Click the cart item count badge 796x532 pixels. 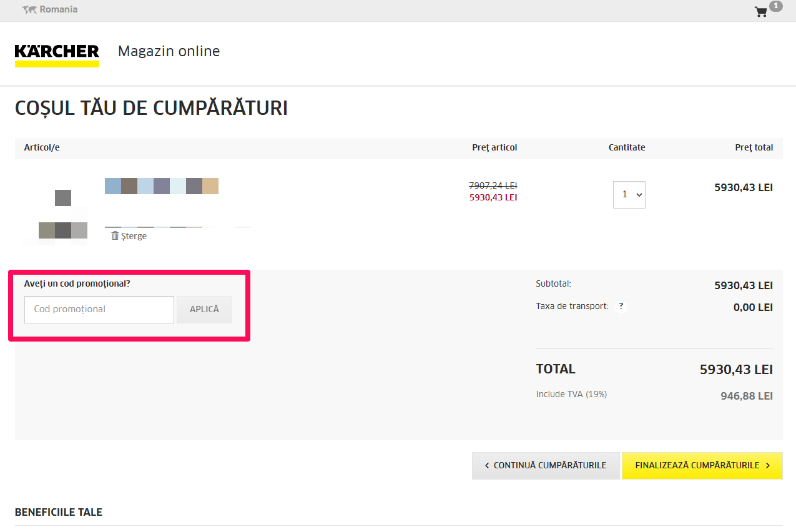coord(775,6)
